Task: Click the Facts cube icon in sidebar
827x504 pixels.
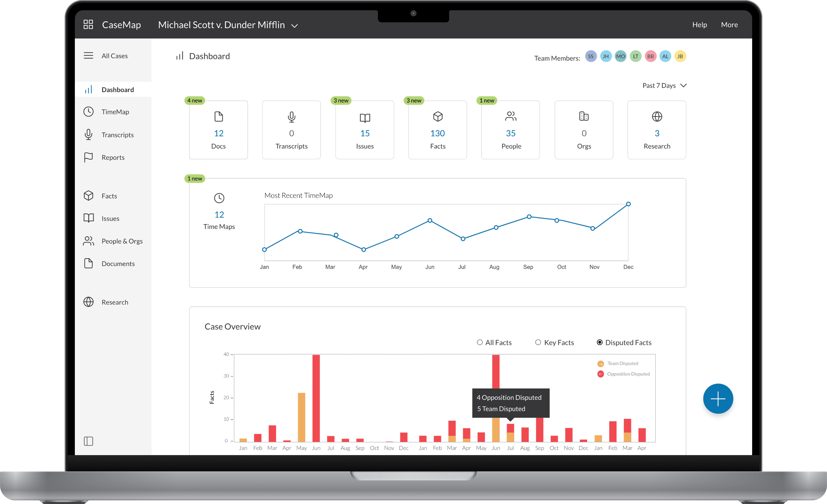Action: point(88,196)
